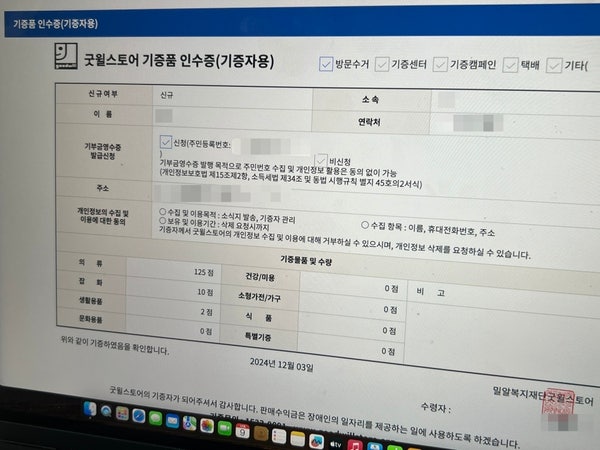Open Calendar icon showing 9
600x450 pixels.
click(x=242, y=431)
